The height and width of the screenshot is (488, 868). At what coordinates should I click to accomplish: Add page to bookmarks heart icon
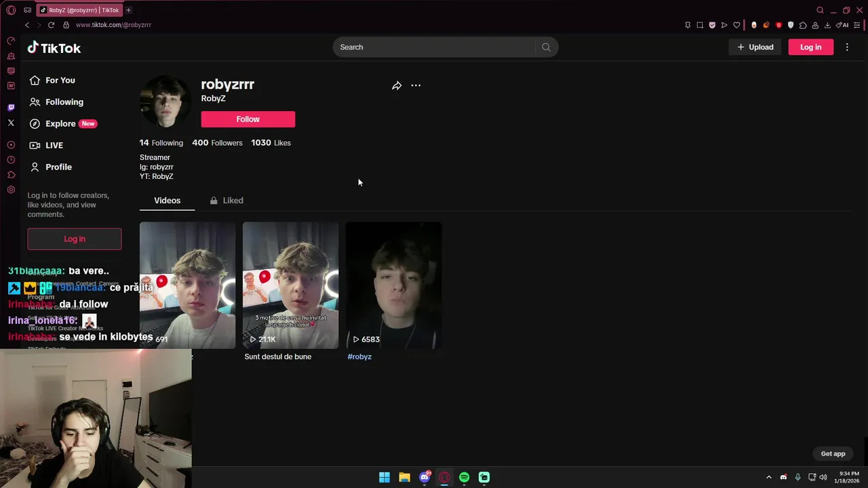736,25
